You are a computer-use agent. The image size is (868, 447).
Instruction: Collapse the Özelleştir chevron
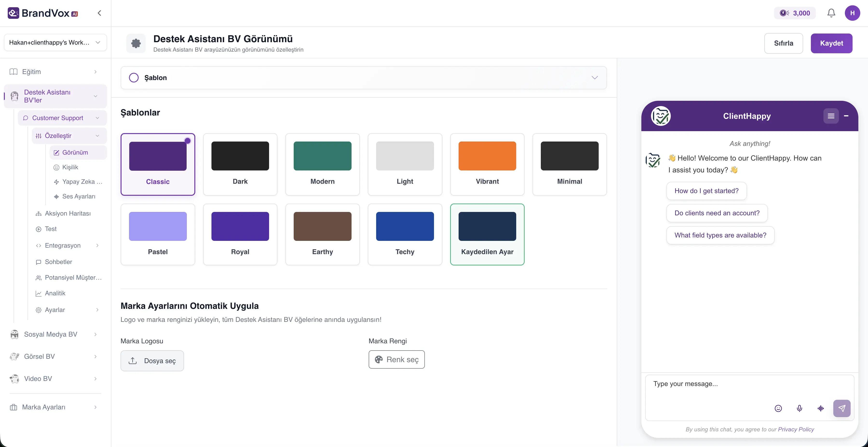click(x=97, y=136)
